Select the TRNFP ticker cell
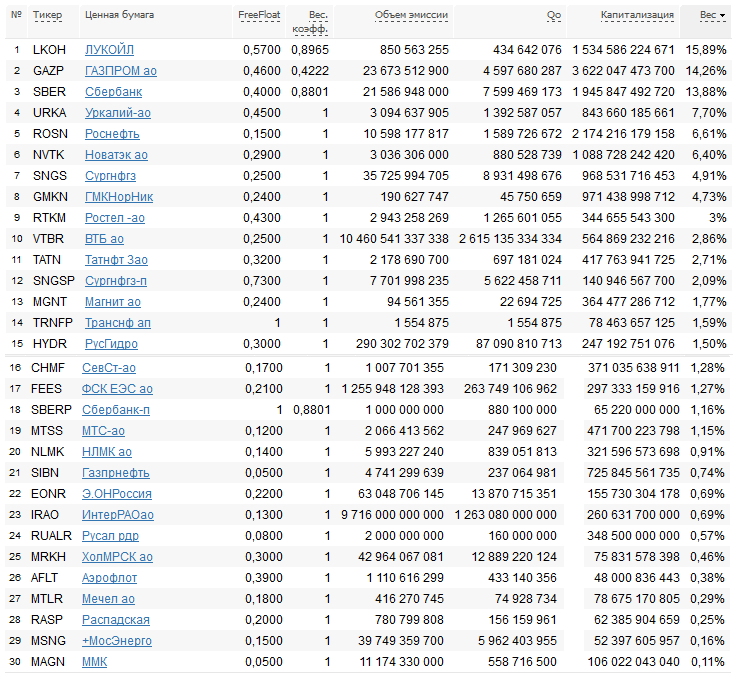 [53, 323]
